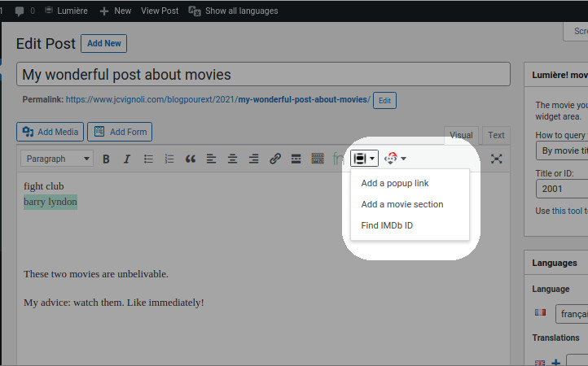Open the comments bubble in admin bar
Screen dimensions: 588x366
click(x=25, y=11)
